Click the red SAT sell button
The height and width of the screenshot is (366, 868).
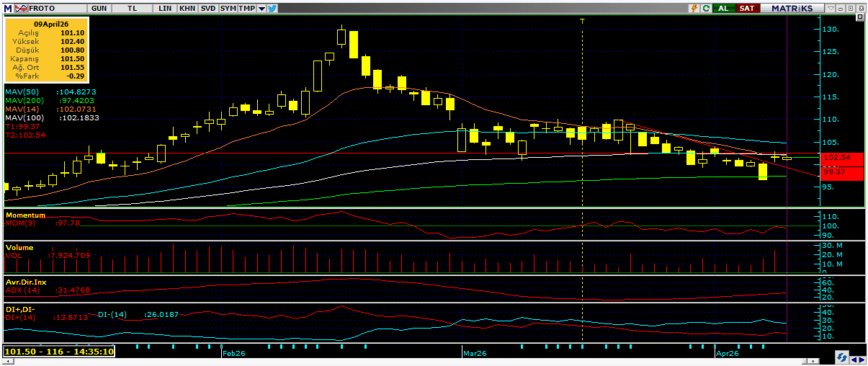(x=747, y=8)
